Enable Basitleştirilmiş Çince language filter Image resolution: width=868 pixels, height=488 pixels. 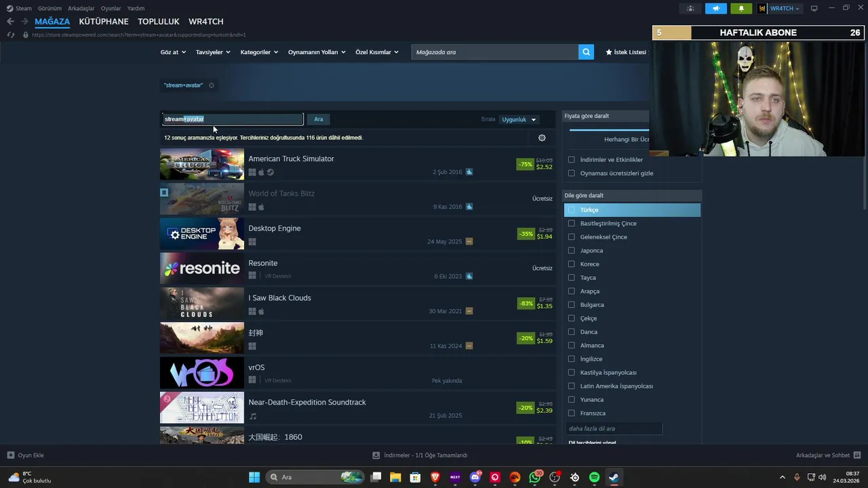pos(572,224)
